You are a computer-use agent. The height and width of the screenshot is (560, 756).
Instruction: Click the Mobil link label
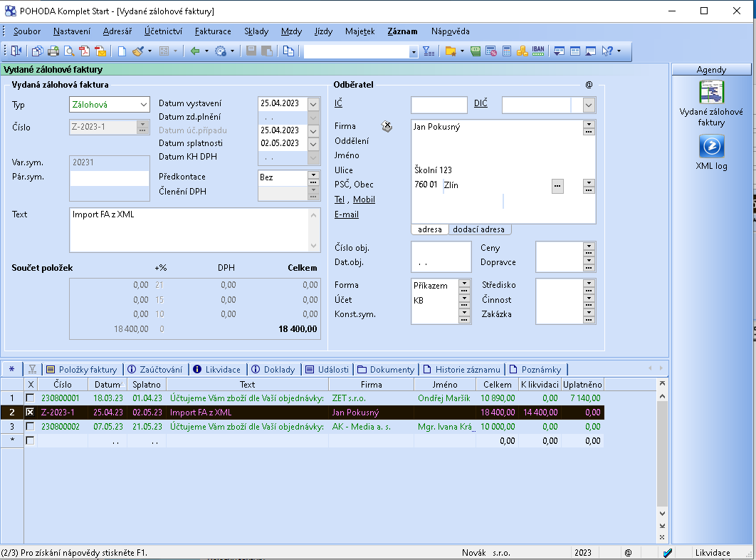tap(364, 200)
